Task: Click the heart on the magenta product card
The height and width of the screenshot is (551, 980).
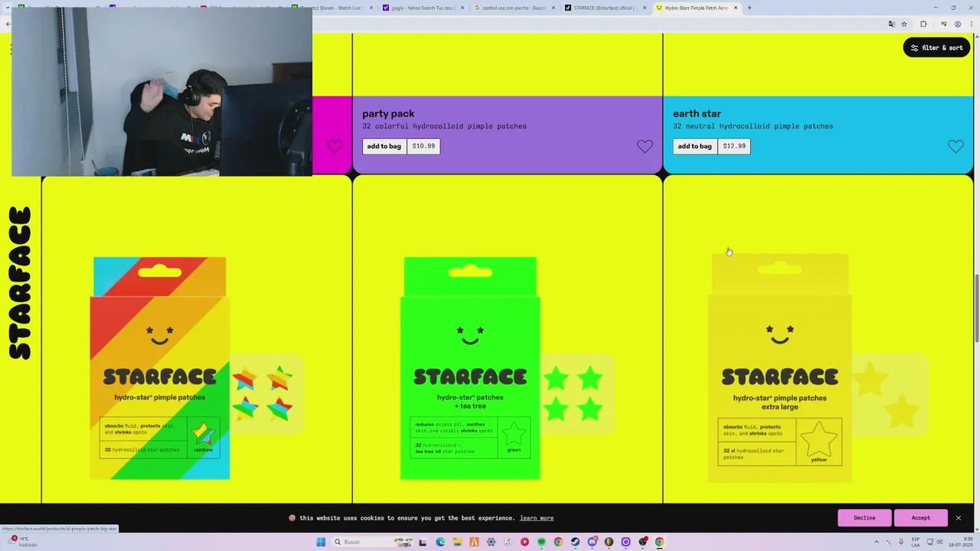Action: 335,146
